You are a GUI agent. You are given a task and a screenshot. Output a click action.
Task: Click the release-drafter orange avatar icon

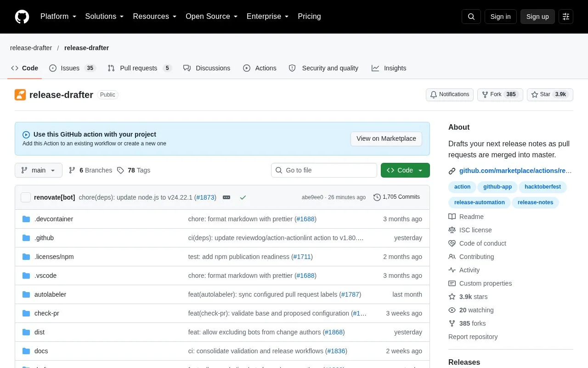[20, 95]
